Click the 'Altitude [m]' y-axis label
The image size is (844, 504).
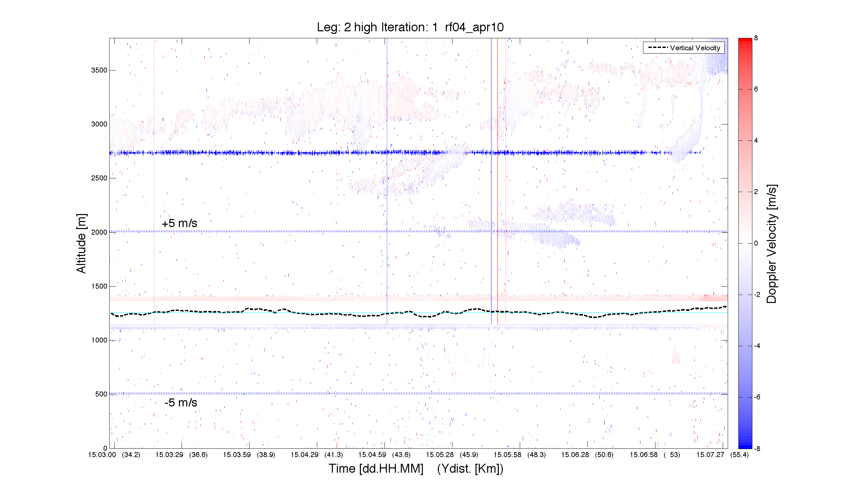point(81,243)
